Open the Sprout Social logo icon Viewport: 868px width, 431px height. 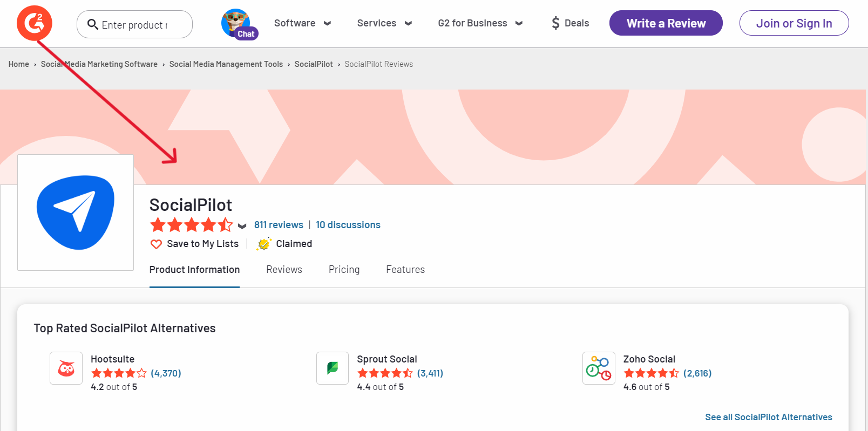click(x=333, y=368)
